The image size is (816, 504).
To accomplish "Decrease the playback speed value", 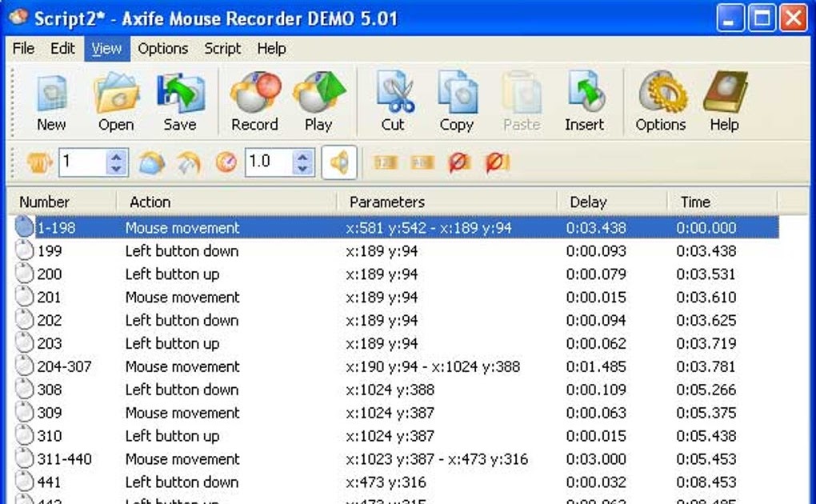I will pyautogui.click(x=303, y=169).
